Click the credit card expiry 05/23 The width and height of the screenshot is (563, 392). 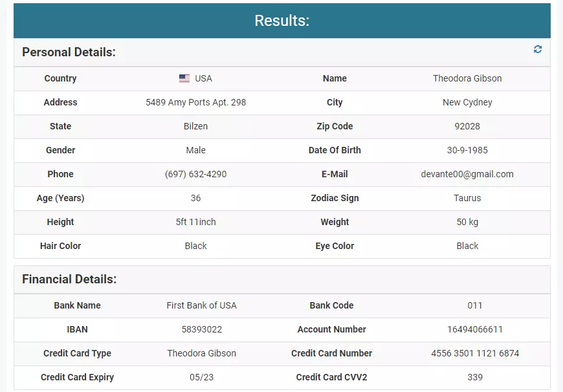(x=201, y=377)
